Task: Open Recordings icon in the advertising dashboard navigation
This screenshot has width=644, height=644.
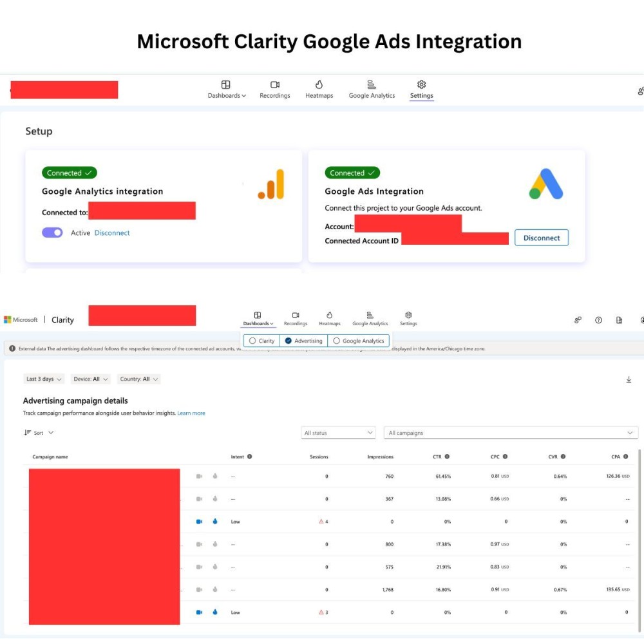Action: 296,315
